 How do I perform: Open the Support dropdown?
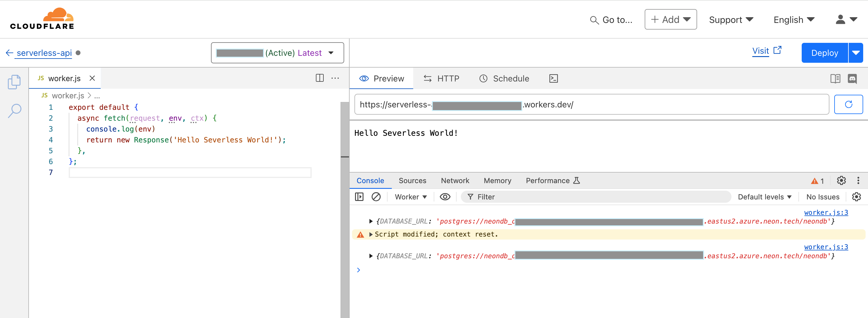(x=731, y=20)
